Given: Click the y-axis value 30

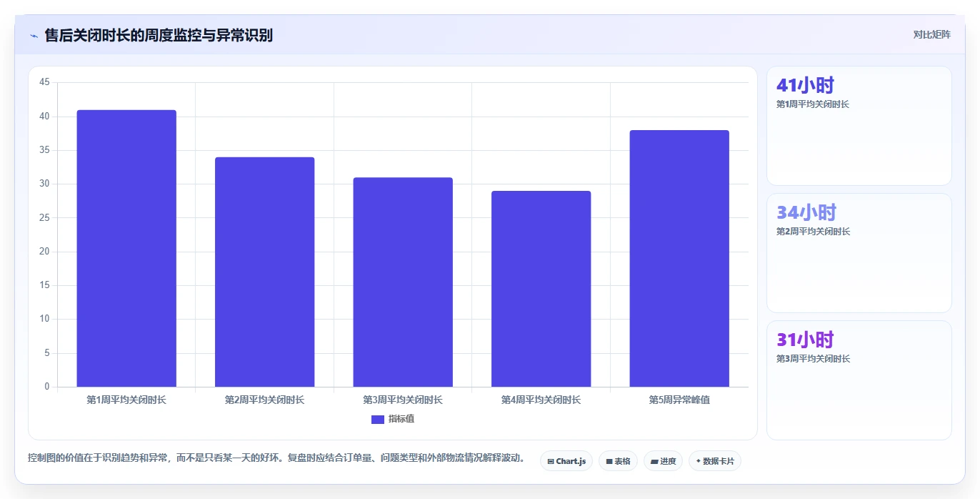Looking at the screenshot, I should pyautogui.click(x=44, y=184).
